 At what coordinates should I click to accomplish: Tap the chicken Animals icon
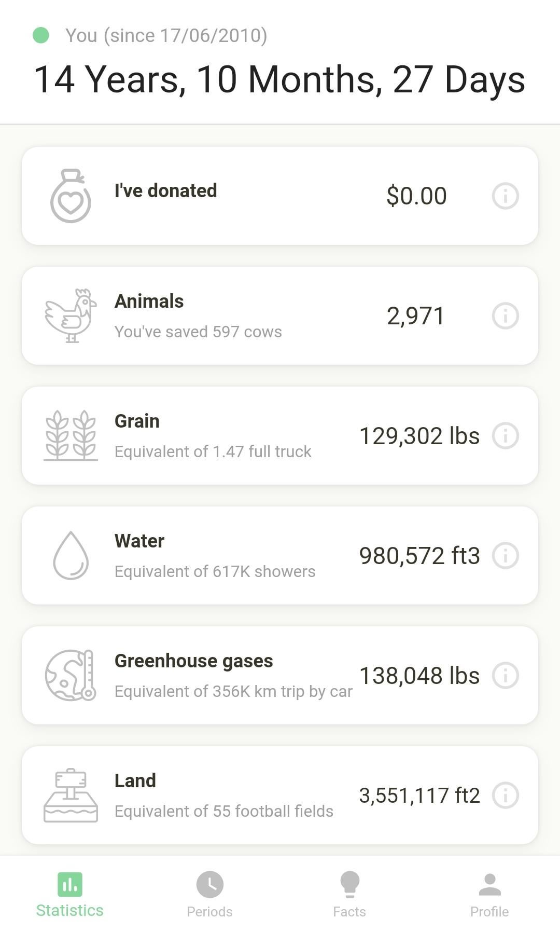pyautogui.click(x=71, y=316)
